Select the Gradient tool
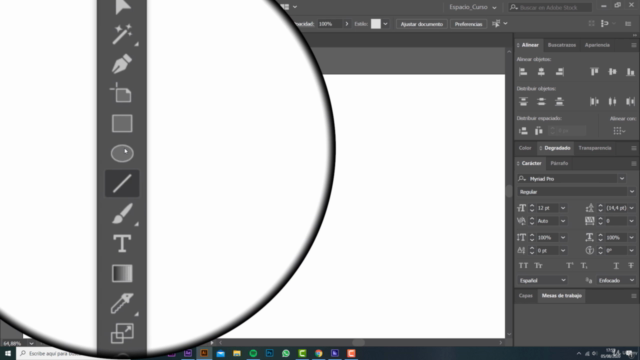The width and height of the screenshot is (640, 360). (122, 273)
